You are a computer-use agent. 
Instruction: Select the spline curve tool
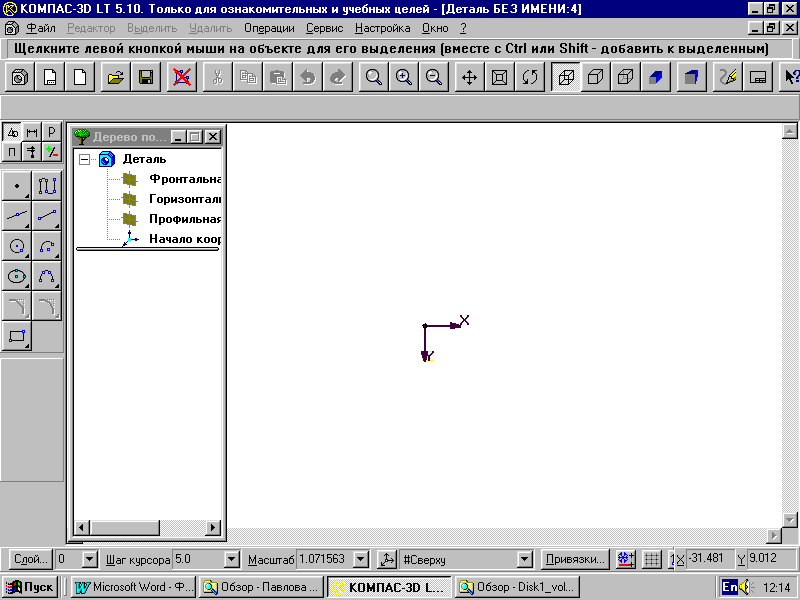47,277
